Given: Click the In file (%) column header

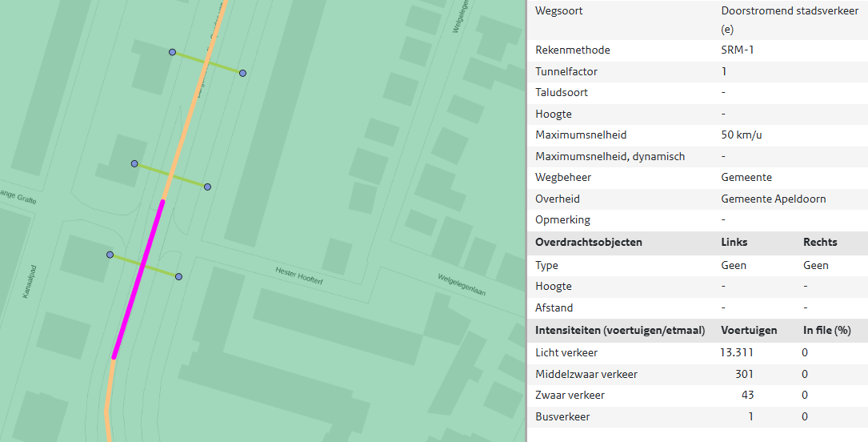Looking at the screenshot, I should click(827, 331).
